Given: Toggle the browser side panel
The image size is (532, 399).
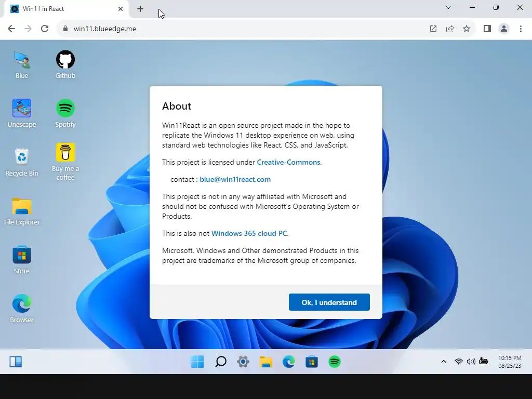Looking at the screenshot, I should (x=487, y=29).
